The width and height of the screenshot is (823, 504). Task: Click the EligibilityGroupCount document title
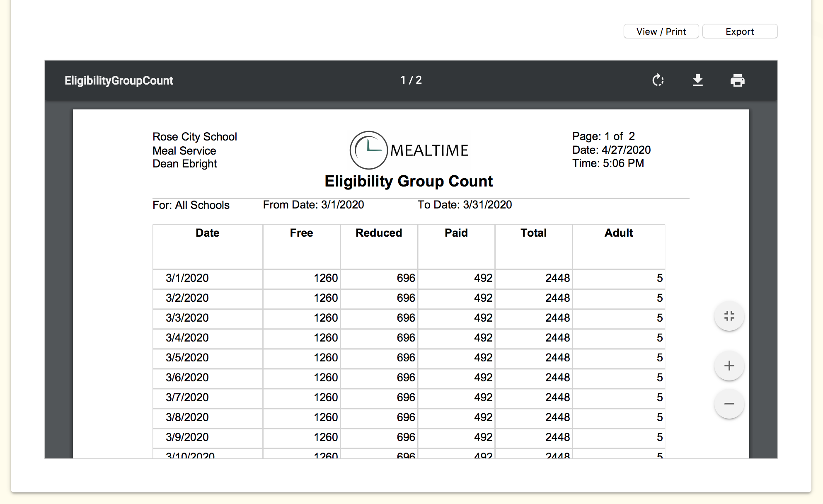119,80
